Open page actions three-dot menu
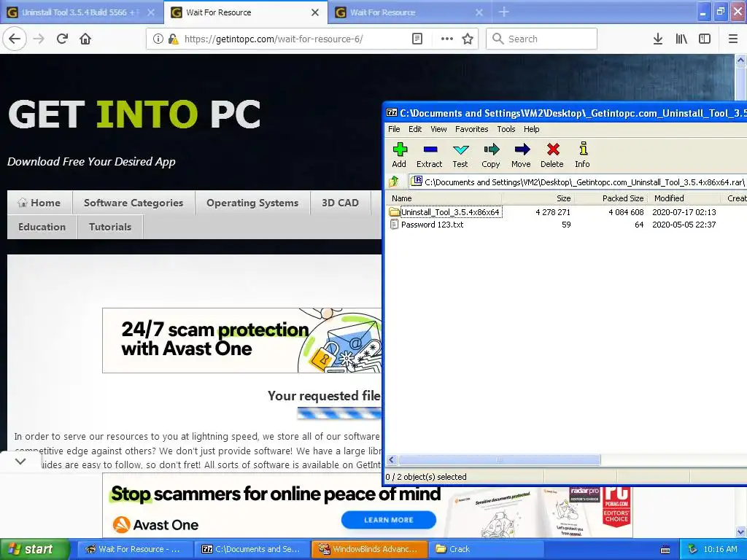Screen dimensions: 747x560 [446, 39]
